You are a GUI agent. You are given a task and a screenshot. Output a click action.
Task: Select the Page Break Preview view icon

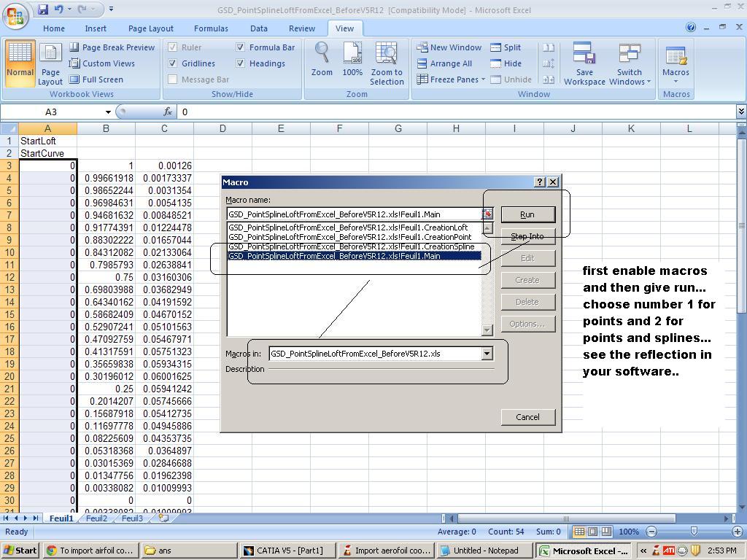pyautogui.click(x=74, y=47)
